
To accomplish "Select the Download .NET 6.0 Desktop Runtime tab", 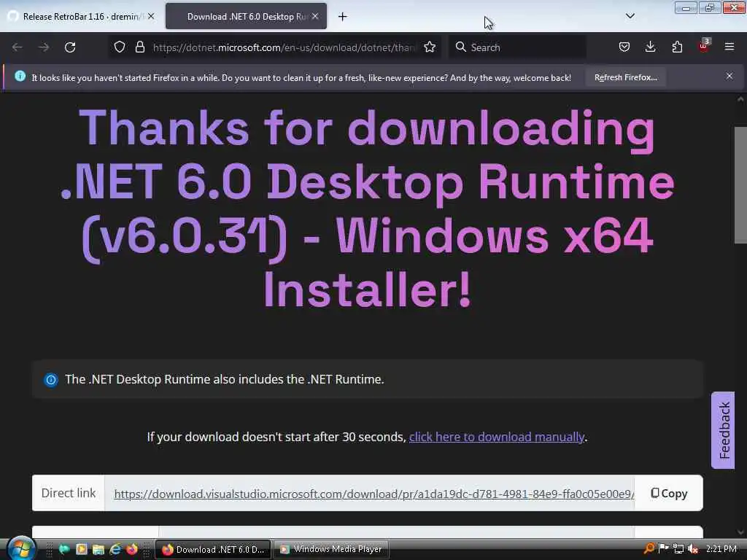I will tap(246, 17).
